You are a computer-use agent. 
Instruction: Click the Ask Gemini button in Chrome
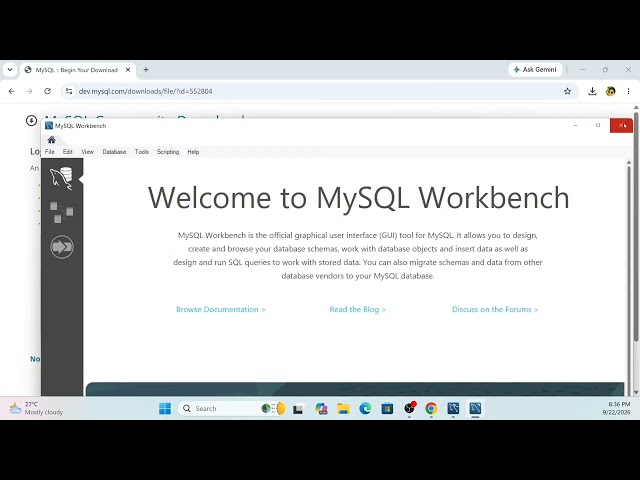click(x=535, y=70)
